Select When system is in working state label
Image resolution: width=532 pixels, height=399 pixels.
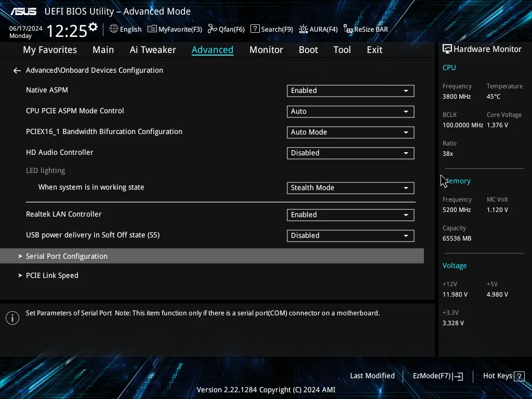(91, 187)
